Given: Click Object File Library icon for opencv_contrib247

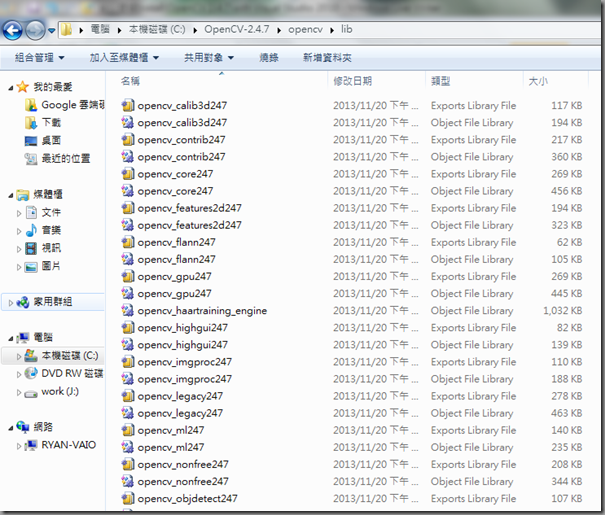Looking at the screenshot, I should (x=128, y=157).
